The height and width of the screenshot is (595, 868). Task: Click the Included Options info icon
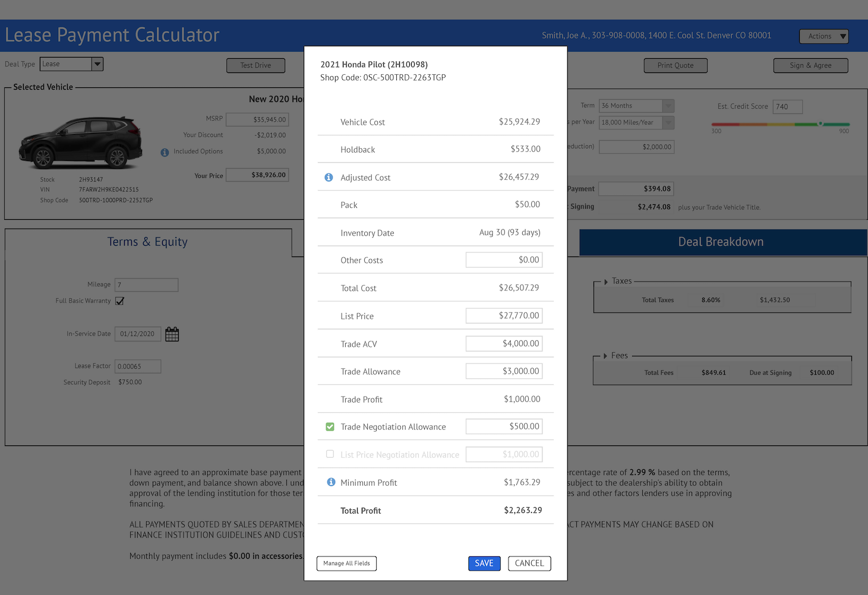[x=165, y=153]
